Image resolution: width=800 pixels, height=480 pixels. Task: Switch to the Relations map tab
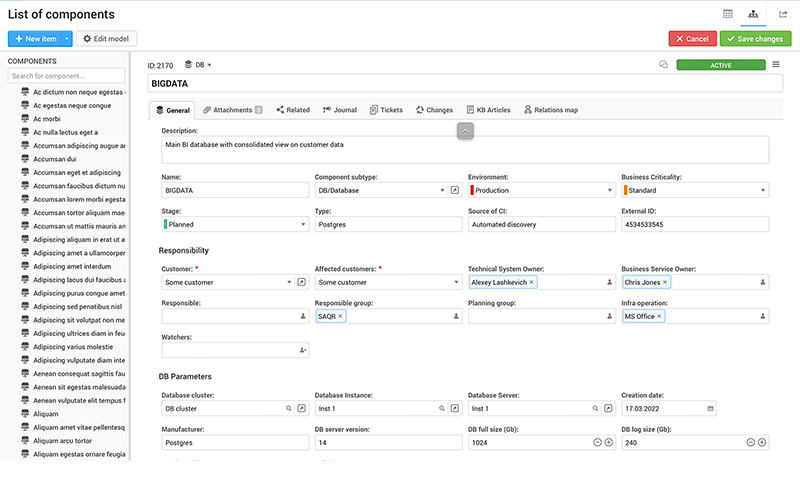pos(550,110)
